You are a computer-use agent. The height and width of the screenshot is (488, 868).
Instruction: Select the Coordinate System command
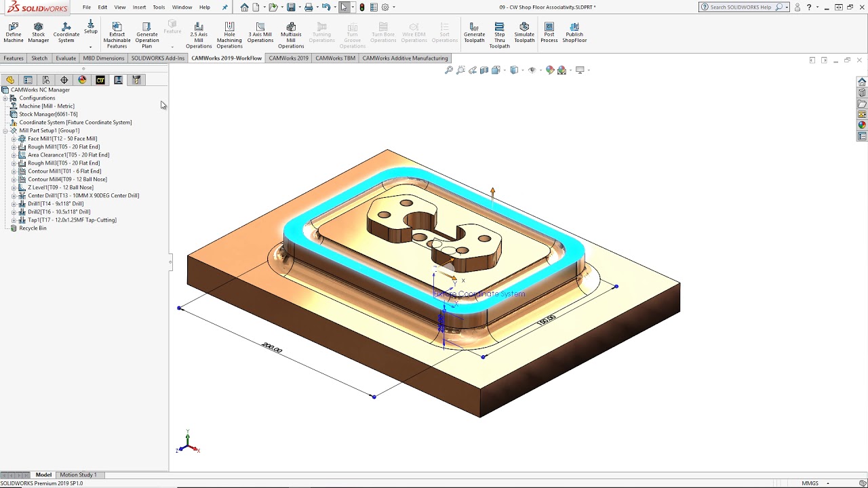tap(66, 33)
